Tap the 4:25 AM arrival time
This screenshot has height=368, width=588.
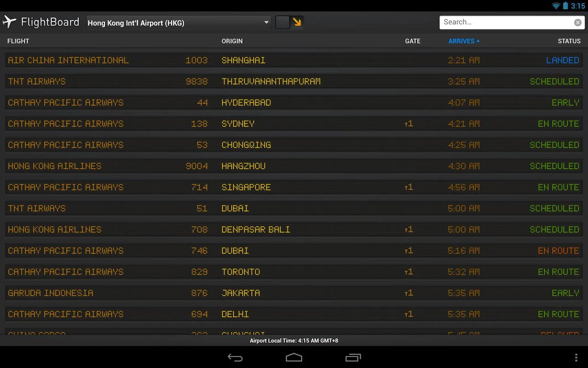(464, 145)
